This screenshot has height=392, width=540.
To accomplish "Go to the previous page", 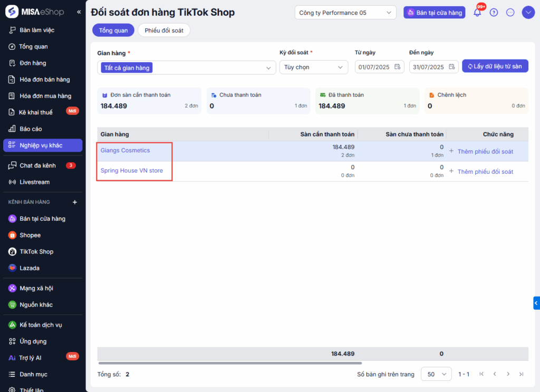I will 495,374.
